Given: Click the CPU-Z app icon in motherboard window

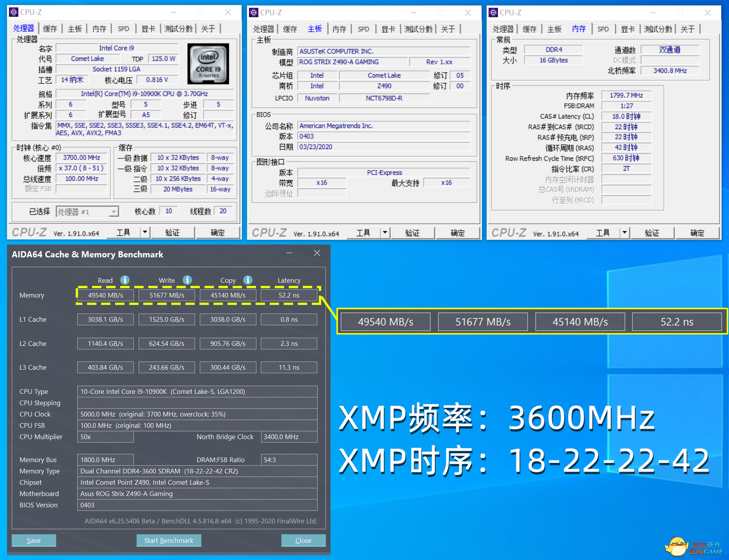Looking at the screenshot, I should pos(254,12).
